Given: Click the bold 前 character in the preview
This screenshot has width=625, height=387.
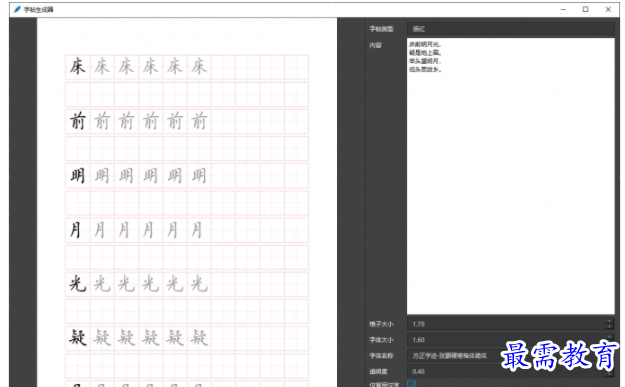Looking at the screenshot, I should pos(78,121).
